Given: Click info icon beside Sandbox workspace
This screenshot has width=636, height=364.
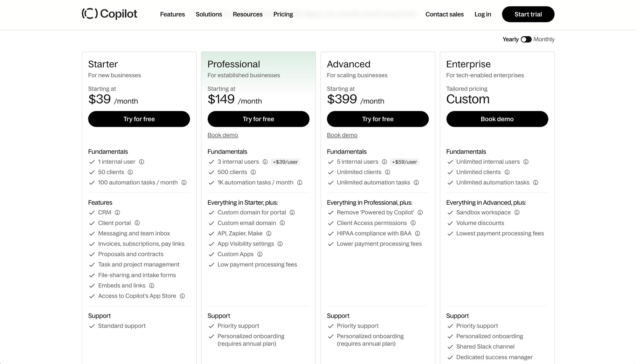Looking at the screenshot, I should click(x=517, y=212).
